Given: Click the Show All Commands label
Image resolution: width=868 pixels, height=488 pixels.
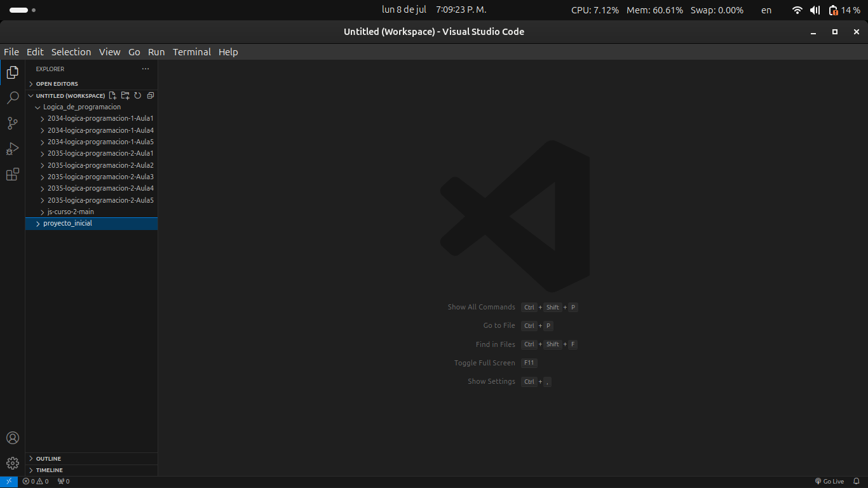Looking at the screenshot, I should (x=481, y=307).
